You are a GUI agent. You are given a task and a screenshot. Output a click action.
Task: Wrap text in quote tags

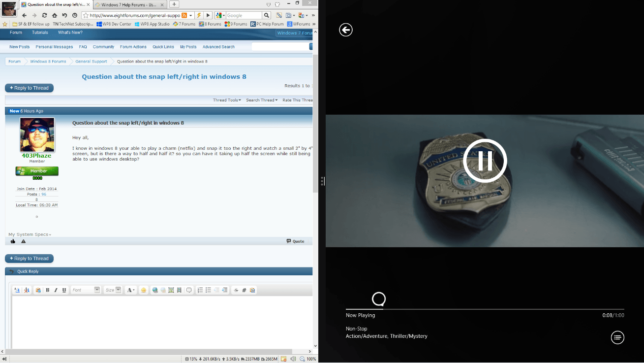[x=189, y=290]
